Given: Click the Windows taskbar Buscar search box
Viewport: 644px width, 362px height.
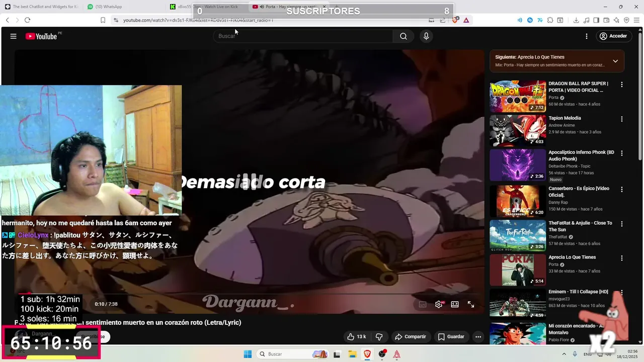Looking at the screenshot, I should coord(293,354).
